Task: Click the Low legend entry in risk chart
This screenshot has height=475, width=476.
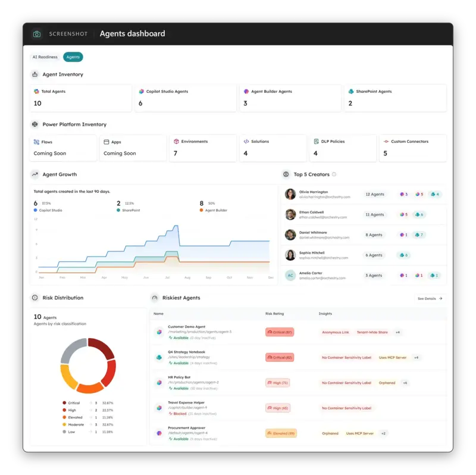Action: click(87, 432)
